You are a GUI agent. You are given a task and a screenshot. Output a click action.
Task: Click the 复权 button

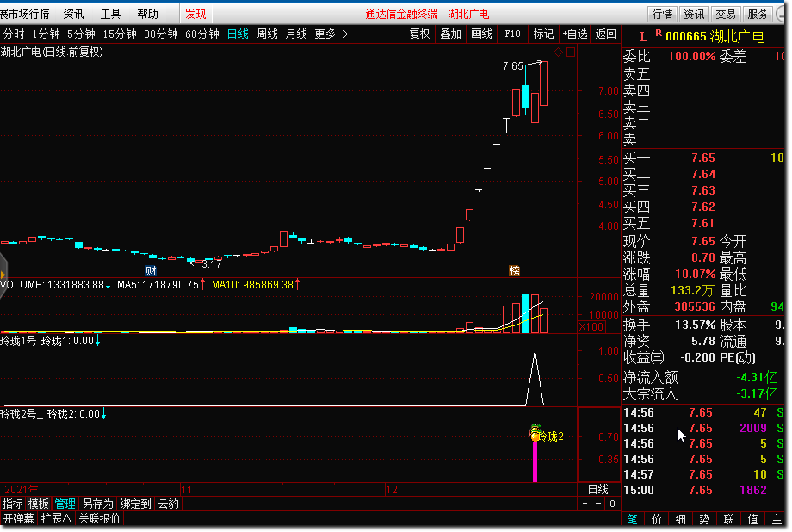click(x=420, y=34)
